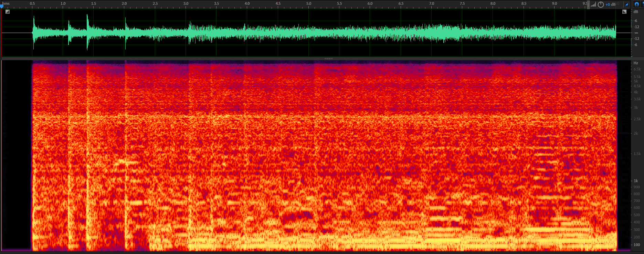Click the dB label on amplitude scale

pyautogui.click(x=636, y=12)
